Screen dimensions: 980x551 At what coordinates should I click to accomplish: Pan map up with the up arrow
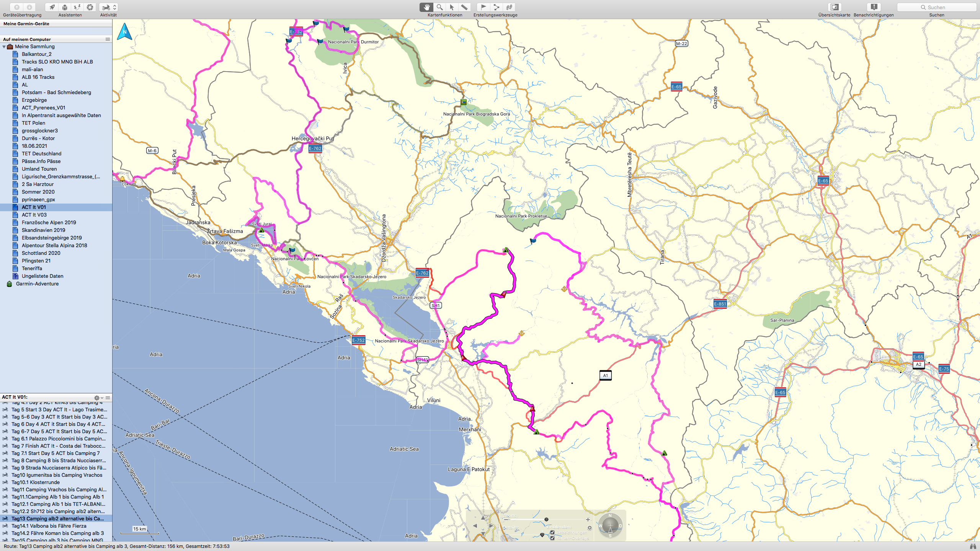[x=483, y=518]
